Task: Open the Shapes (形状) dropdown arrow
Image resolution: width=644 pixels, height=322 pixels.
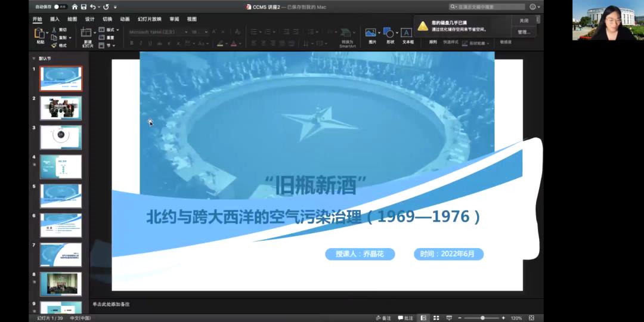Action: coord(396,33)
